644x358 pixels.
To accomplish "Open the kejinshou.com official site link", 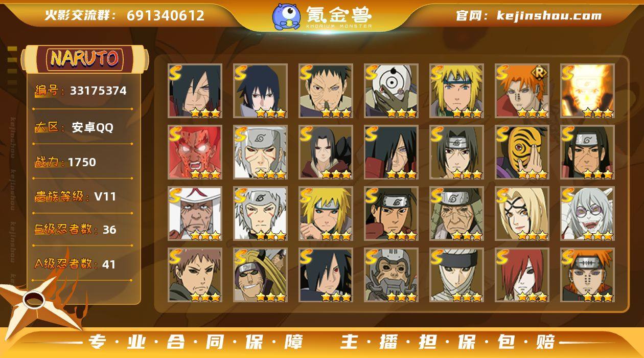I will (x=549, y=15).
